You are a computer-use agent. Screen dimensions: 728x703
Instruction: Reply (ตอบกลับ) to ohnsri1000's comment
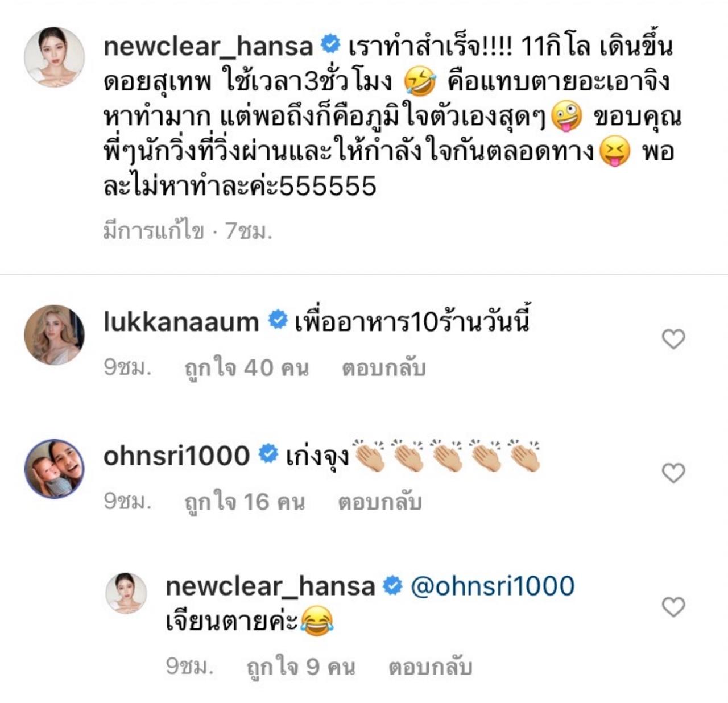[x=379, y=502]
